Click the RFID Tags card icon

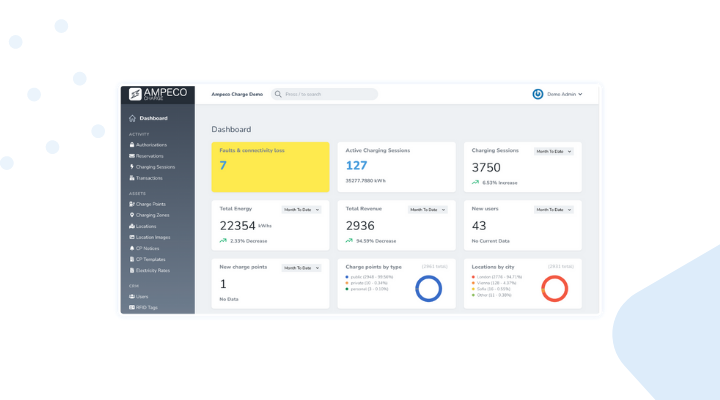coord(132,308)
